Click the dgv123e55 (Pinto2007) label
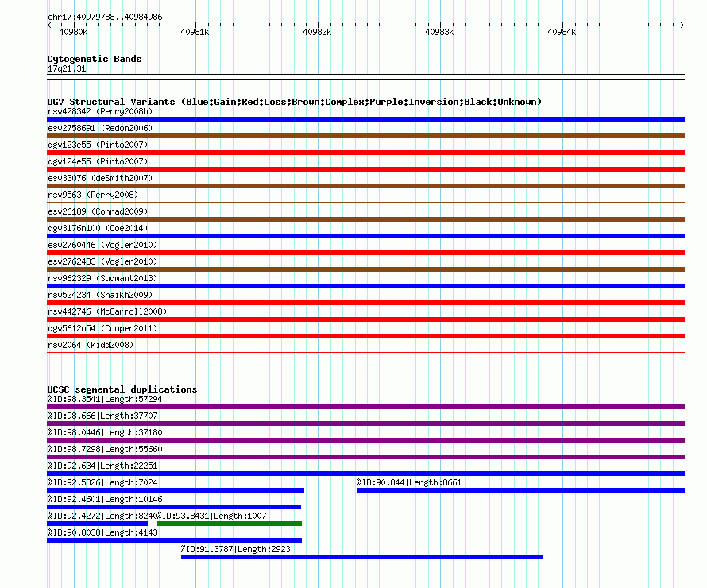This screenshot has height=588, width=707. 98,145
